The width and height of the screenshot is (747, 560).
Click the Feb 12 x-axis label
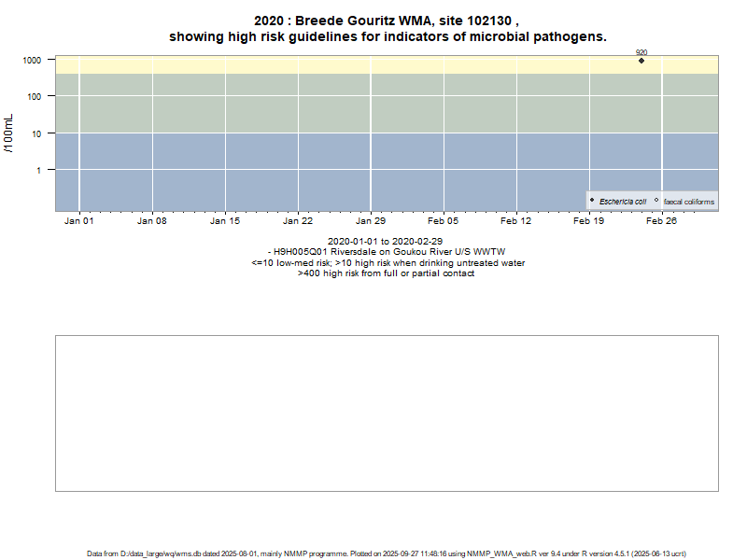tap(516, 222)
